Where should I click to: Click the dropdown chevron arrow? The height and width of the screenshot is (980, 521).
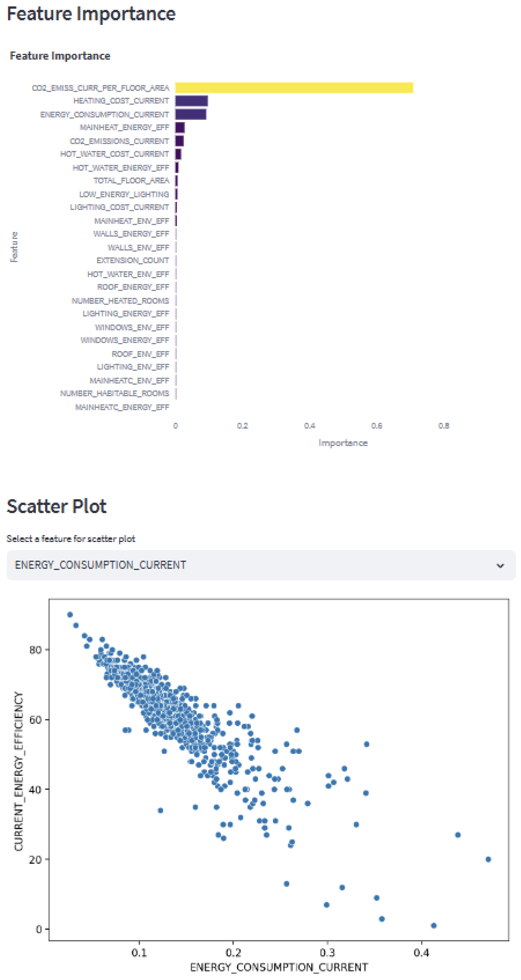click(x=500, y=566)
